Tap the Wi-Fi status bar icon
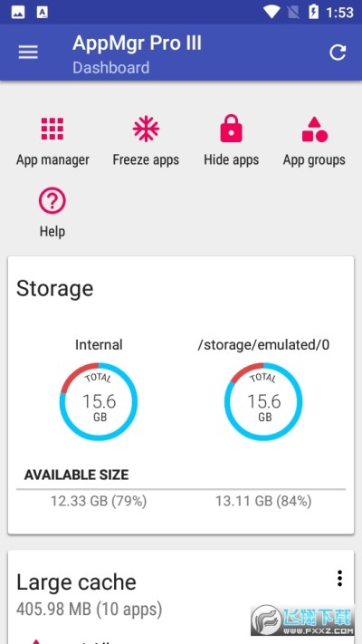 pos(271,13)
